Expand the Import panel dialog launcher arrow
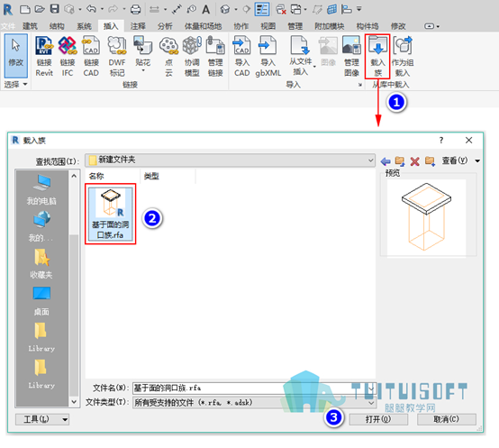The image size is (499, 448). point(360,85)
